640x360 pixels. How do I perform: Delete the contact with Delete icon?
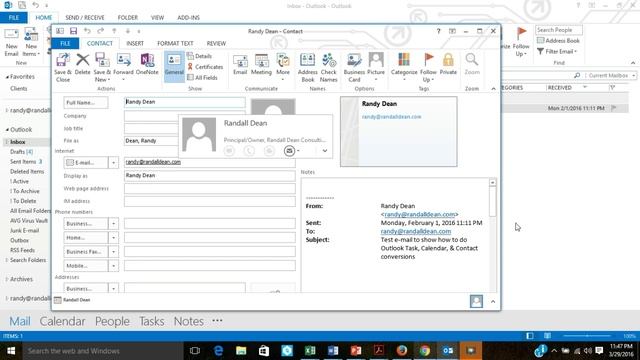pyautogui.click(x=82, y=64)
